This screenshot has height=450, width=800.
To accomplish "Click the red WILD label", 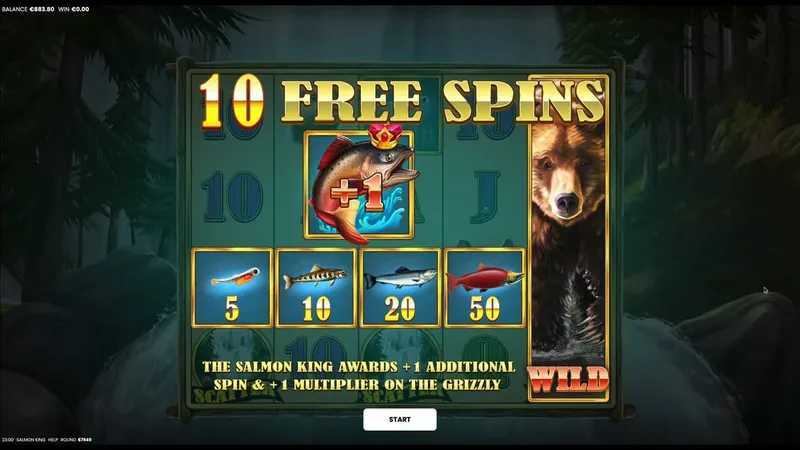I will 568,380.
